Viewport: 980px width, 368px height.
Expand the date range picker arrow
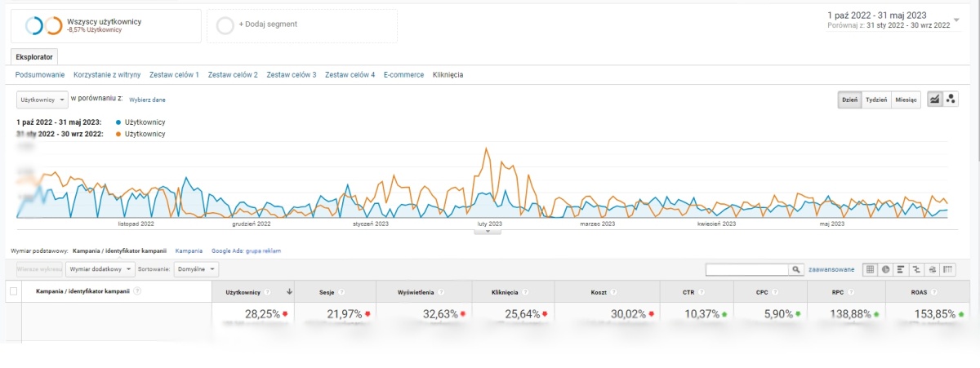pos(957,20)
